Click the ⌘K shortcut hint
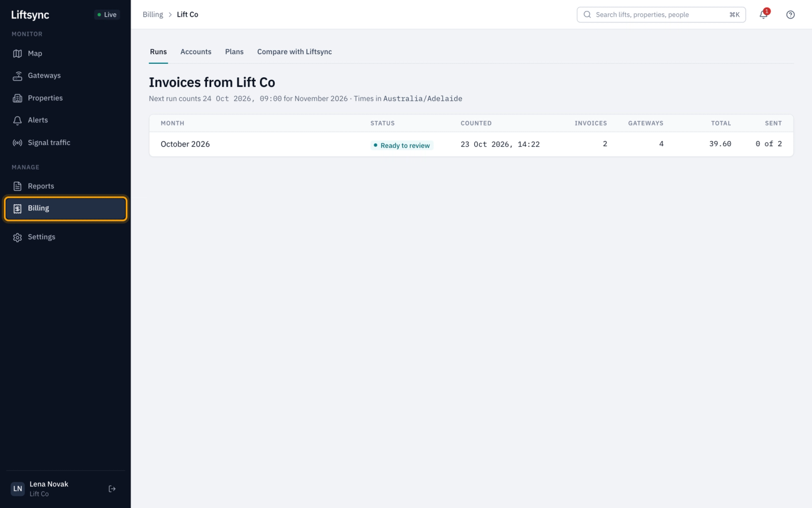 coord(734,15)
